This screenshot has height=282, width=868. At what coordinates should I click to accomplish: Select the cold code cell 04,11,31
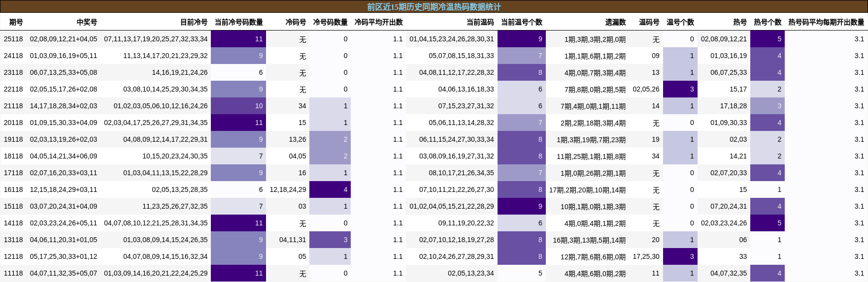[x=293, y=240]
